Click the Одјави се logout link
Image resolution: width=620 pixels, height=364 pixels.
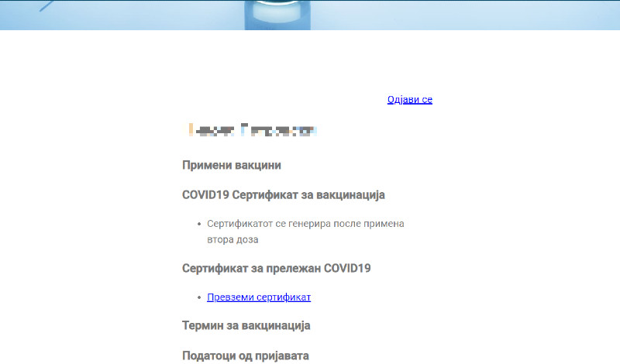point(409,100)
